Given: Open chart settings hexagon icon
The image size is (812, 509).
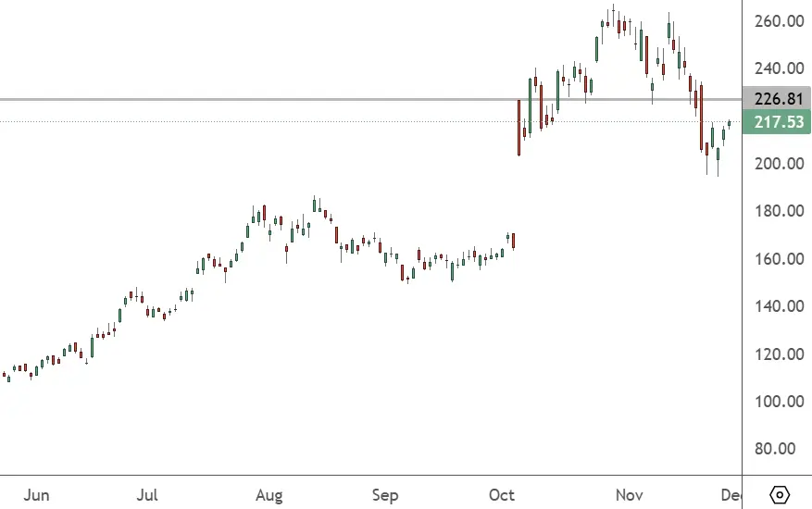Looking at the screenshot, I should [x=780, y=494].
